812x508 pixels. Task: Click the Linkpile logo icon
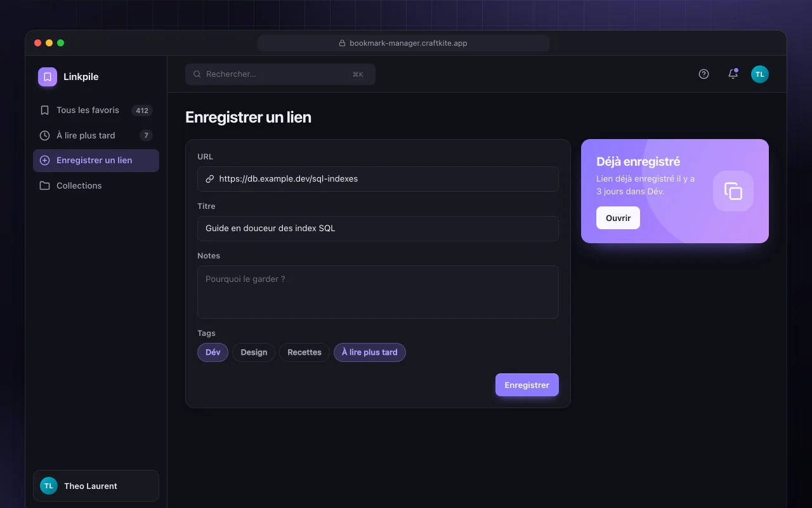pos(48,77)
